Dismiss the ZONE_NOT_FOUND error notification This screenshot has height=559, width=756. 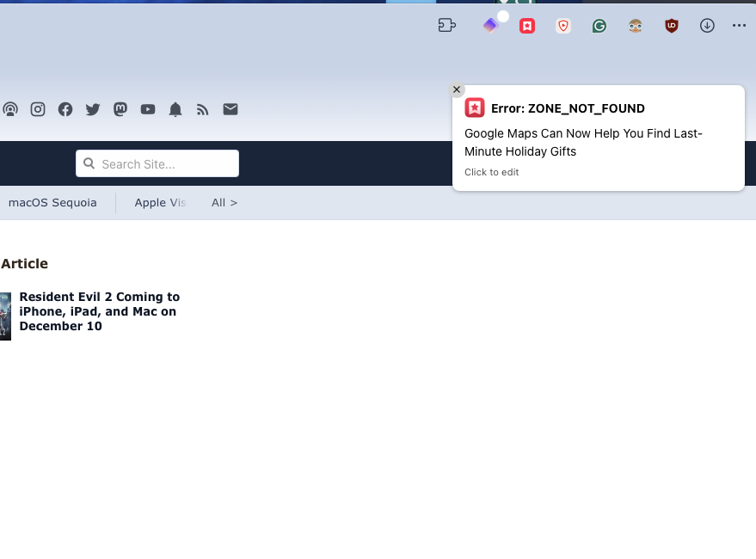click(x=457, y=90)
